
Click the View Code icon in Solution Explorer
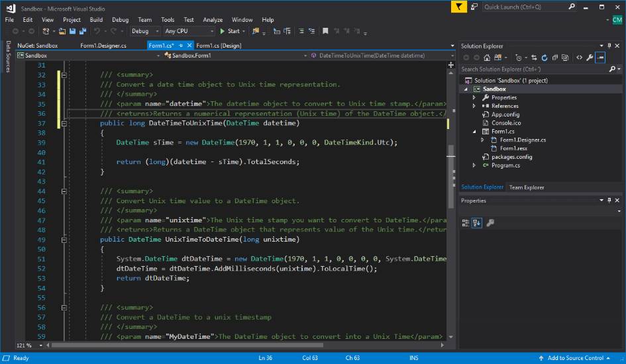579,58
